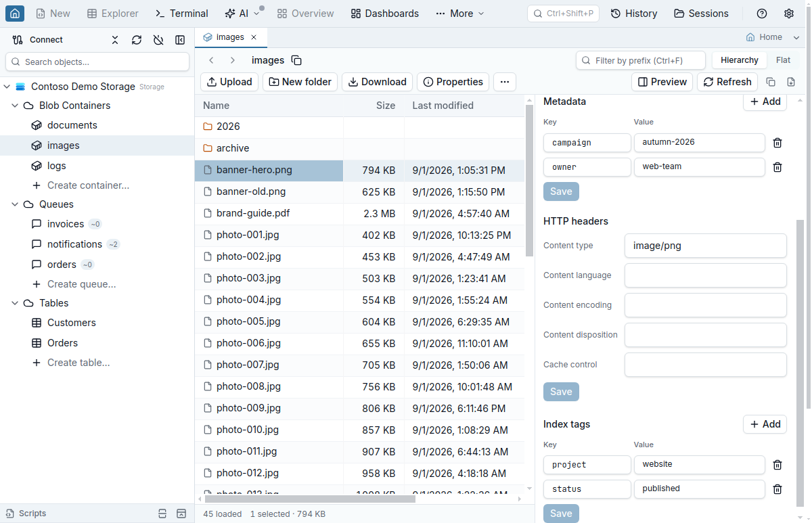
Task: Delete the campaign metadata row
Action: (777, 143)
